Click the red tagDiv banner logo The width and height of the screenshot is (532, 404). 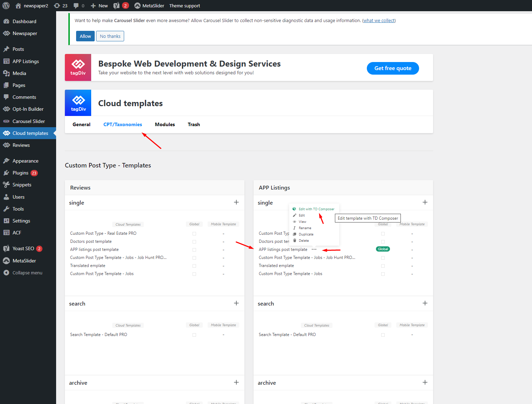(x=78, y=67)
